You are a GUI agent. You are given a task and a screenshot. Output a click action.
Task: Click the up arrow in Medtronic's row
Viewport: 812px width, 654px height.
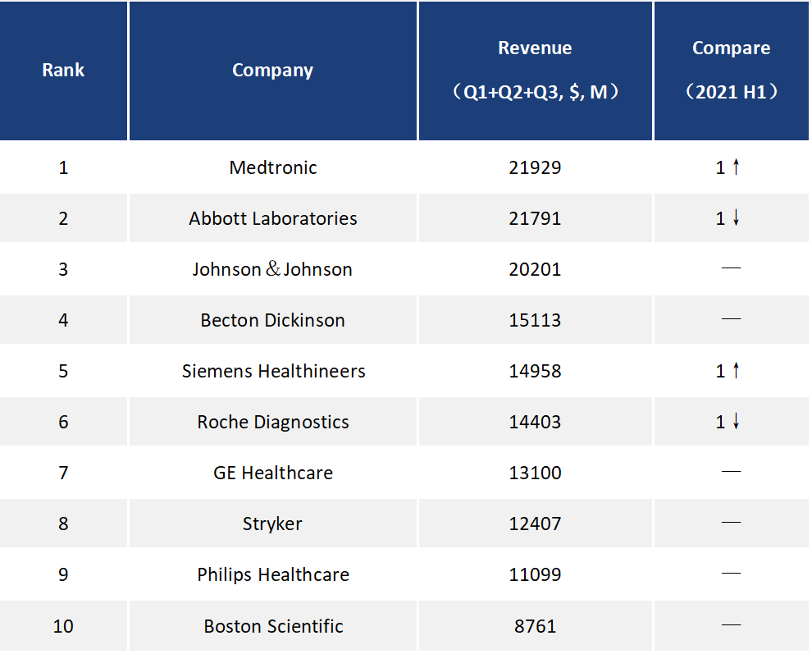pyautogui.click(x=736, y=167)
